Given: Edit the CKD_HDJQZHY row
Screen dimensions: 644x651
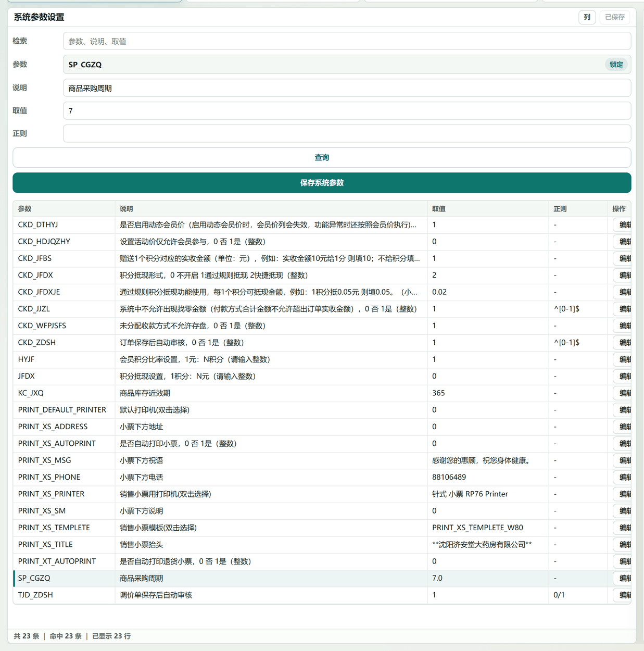Looking at the screenshot, I should click(622, 242).
